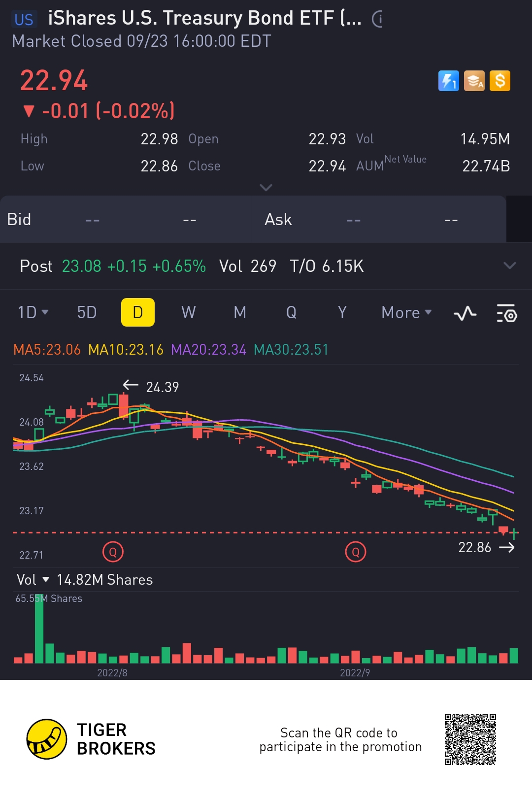Tap the Vol value 14.95M
Viewport: 532px width, 799px height.
click(x=485, y=139)
